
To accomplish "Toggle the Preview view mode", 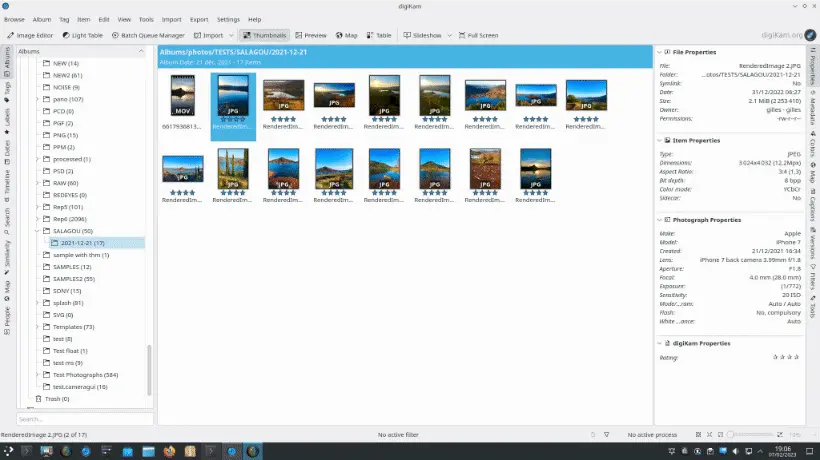I will point(311,35).
